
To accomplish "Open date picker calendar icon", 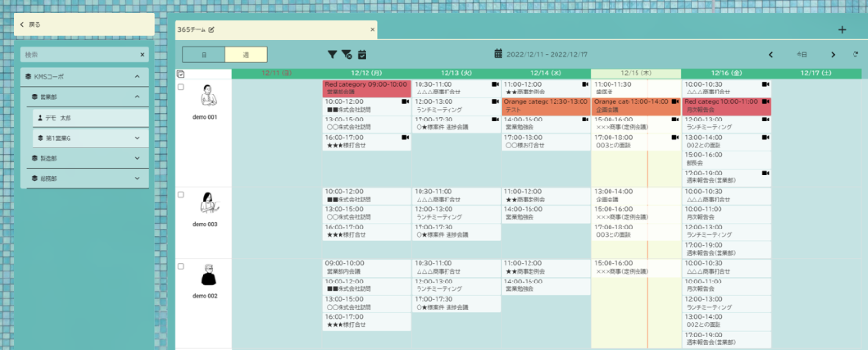I will (499, 54).
